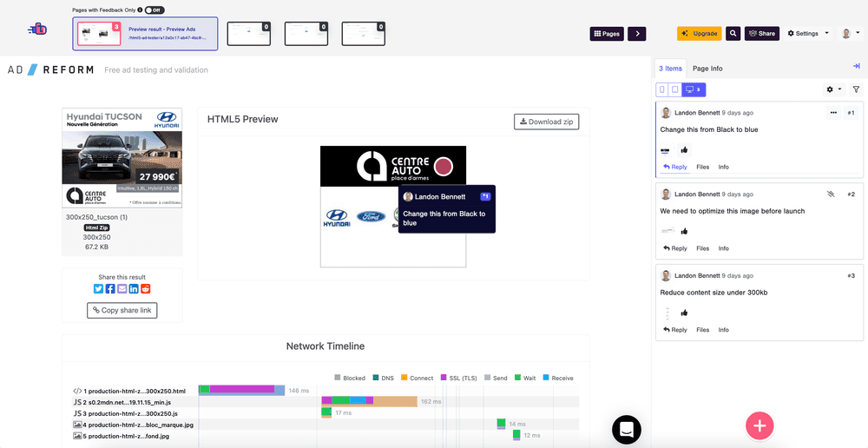Switch to the 3 Items tab

tap(670, 69)
